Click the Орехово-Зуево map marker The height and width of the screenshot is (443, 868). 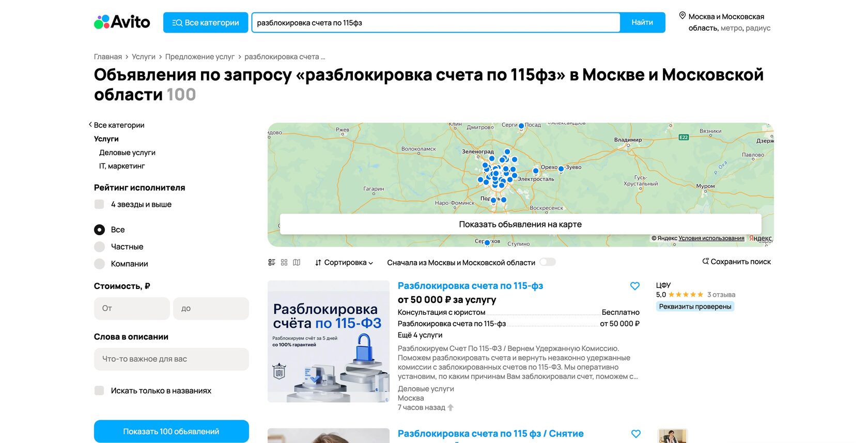point(561,169)
